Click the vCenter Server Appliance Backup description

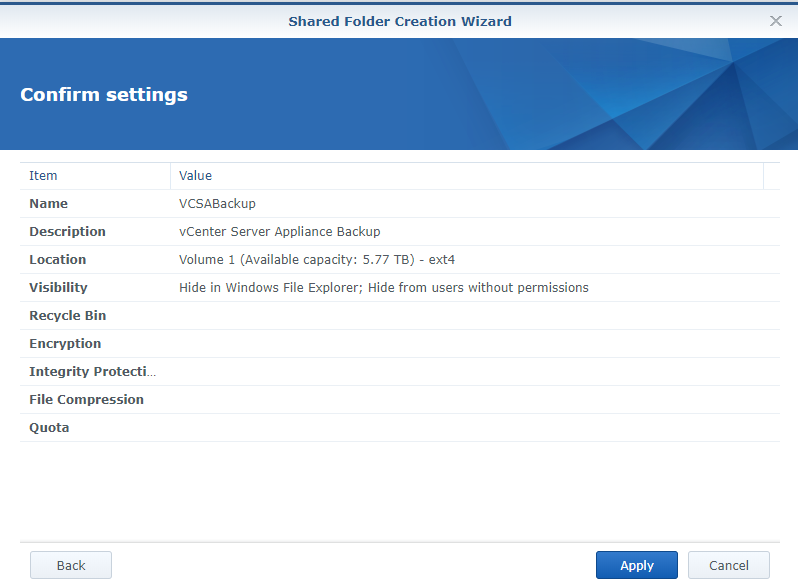(x=279, y=232)
